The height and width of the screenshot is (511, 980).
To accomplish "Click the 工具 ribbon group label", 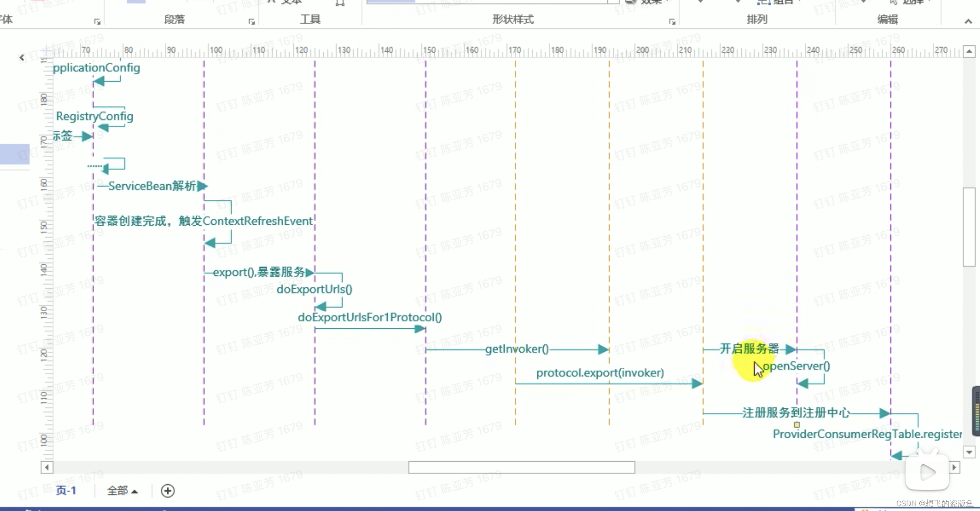I will tap(310, 19).
